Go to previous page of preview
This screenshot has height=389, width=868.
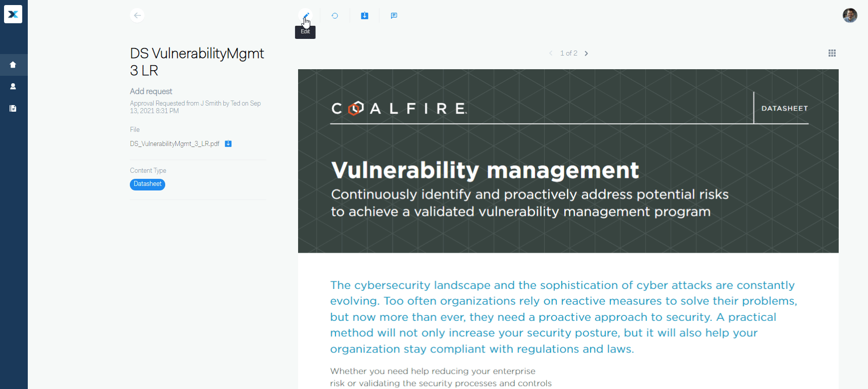(551, 53)
